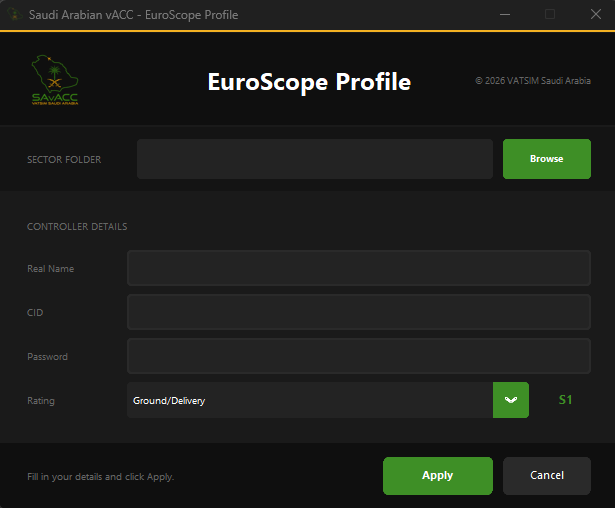This screenshot has width=615, height=508.
Task: Click into the Password field
Action: pos(359,356)
